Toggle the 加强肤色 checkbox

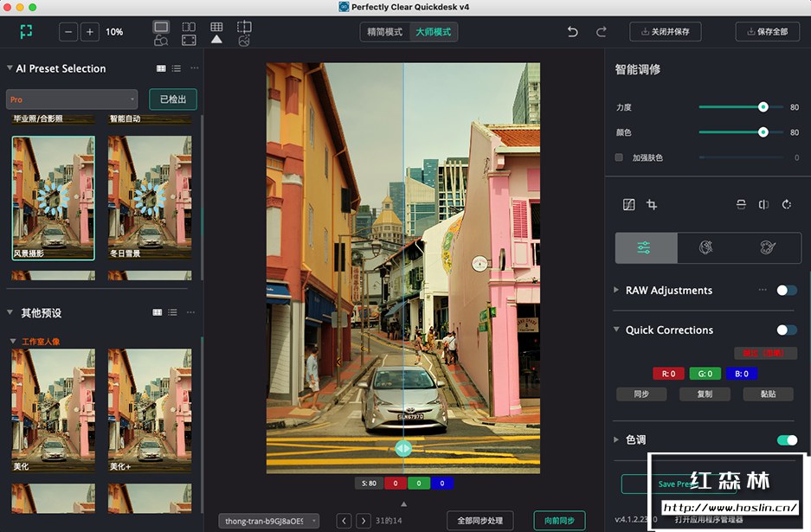[619, 157]
